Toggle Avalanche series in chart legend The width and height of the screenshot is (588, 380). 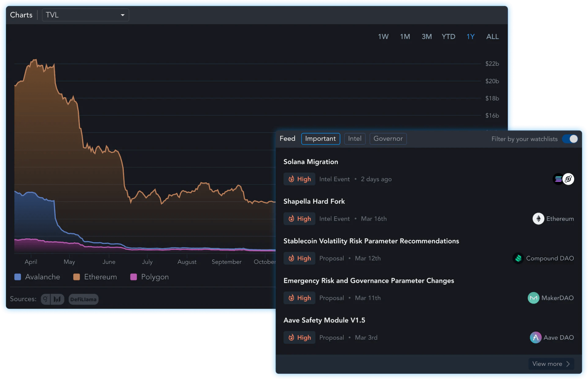click(x=37, y=277)
